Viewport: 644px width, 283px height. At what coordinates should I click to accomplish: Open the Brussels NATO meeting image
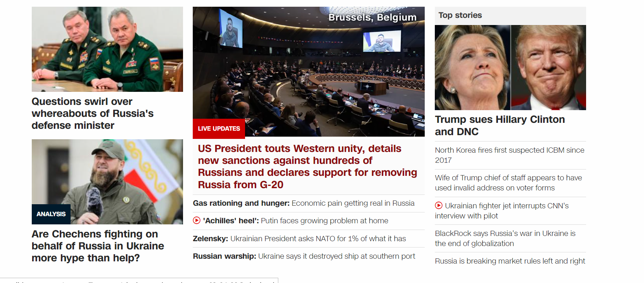click(309, 72)
